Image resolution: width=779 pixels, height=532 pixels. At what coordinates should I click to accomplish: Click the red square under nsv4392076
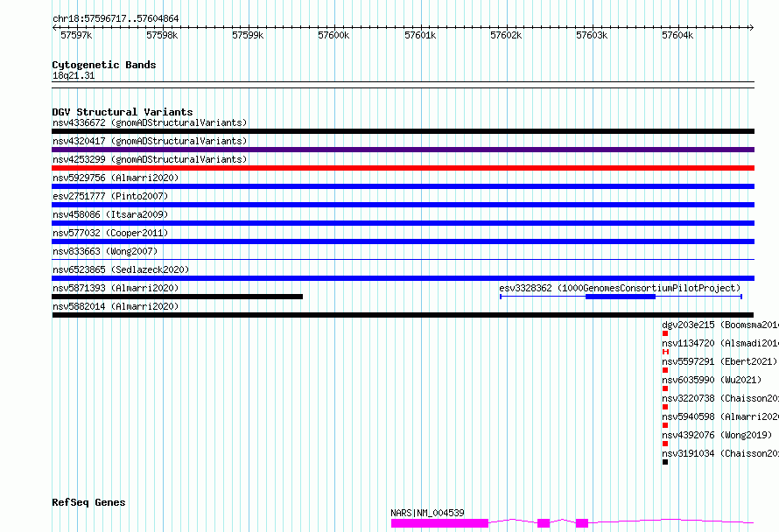click(x=665, y=444)
